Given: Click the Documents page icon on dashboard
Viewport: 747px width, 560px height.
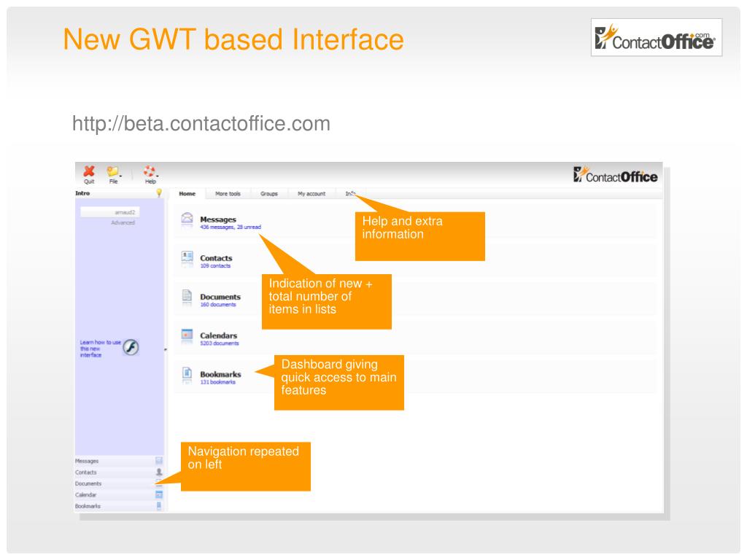Looking at the screenshot, I should (187, 296).
